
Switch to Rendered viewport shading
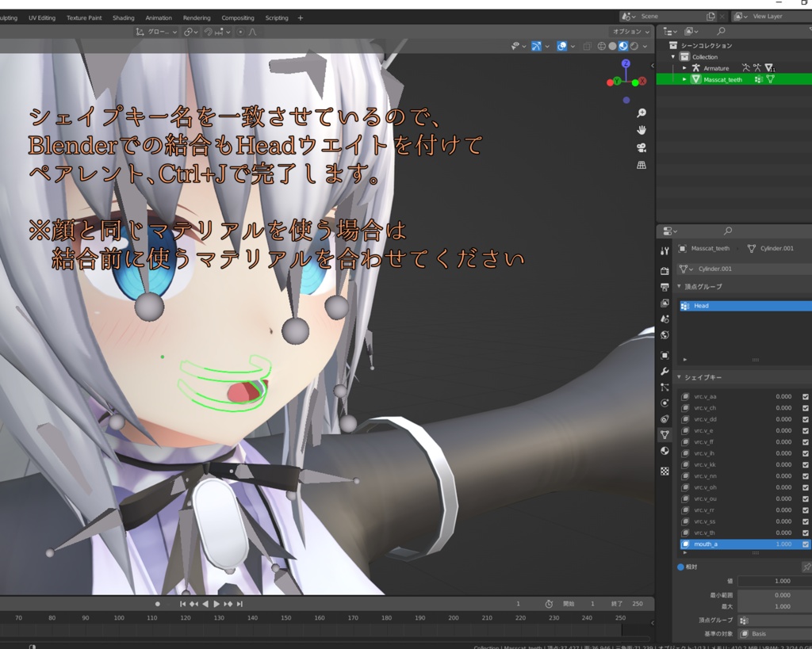(x=634, y=46)
